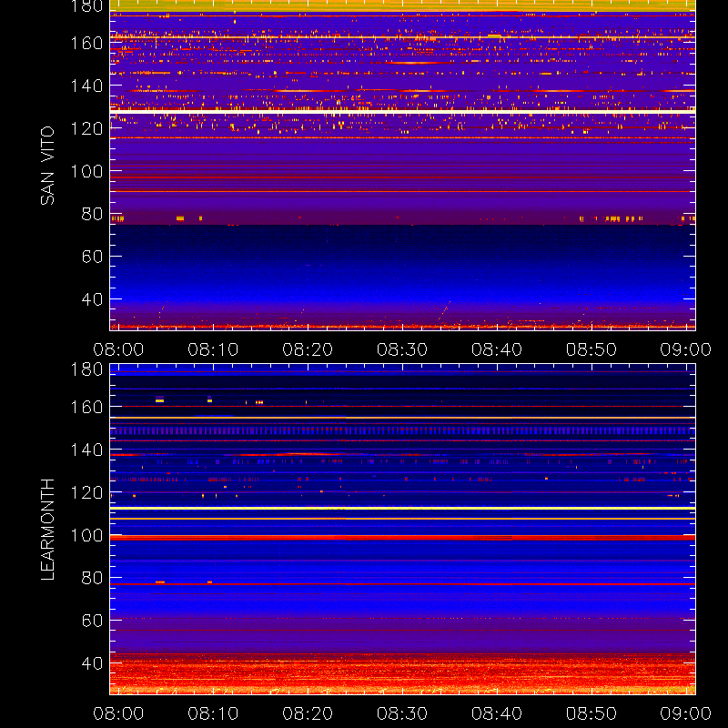This screenshot has height=728, width=728.
Task: Select the 60 tick label on San Vito plot
Action: pyautogui.click(x=93, y=257)
